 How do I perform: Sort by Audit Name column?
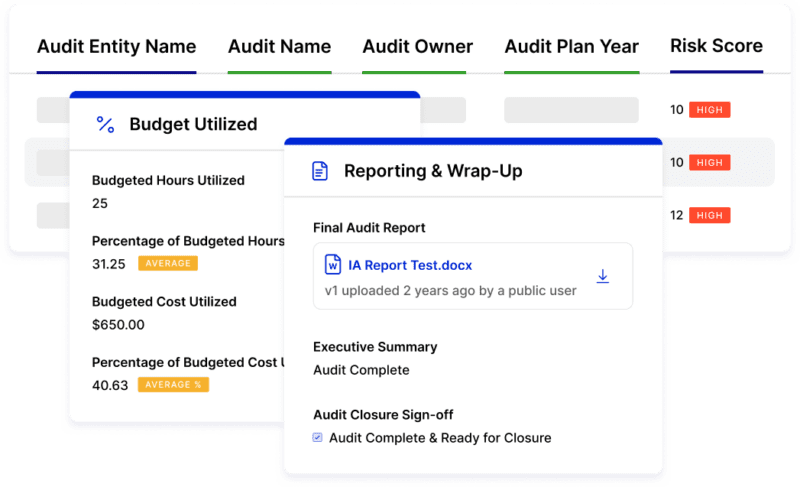(x=280, y=46)
